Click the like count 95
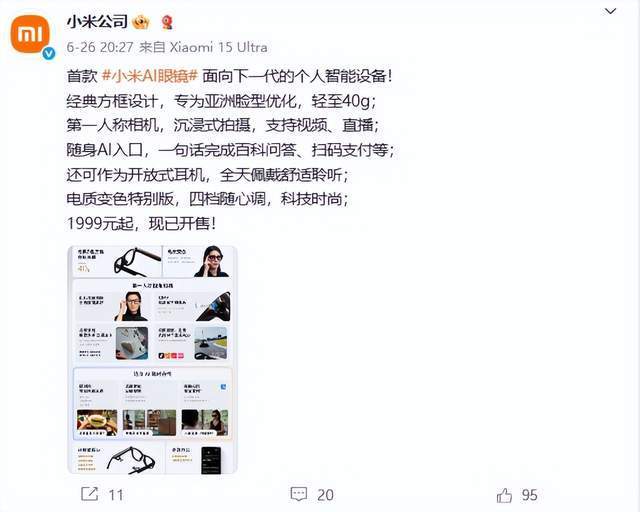Screen dimensions: 640x512 (529, 495)
